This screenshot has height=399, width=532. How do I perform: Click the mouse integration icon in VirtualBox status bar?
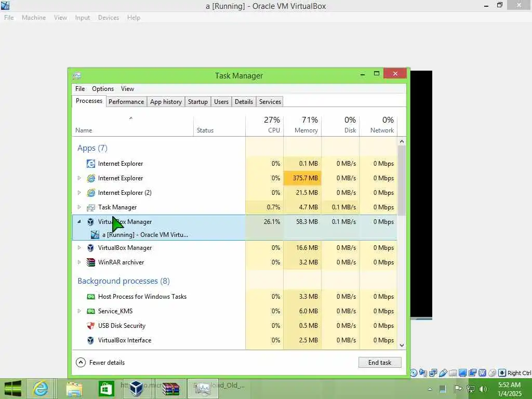click(x=492, y=373)
